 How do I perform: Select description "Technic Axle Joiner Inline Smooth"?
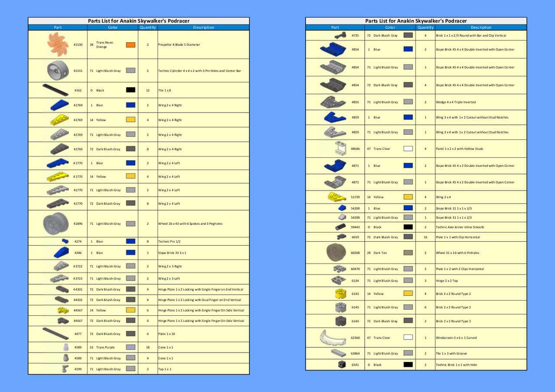pos(460,227)
